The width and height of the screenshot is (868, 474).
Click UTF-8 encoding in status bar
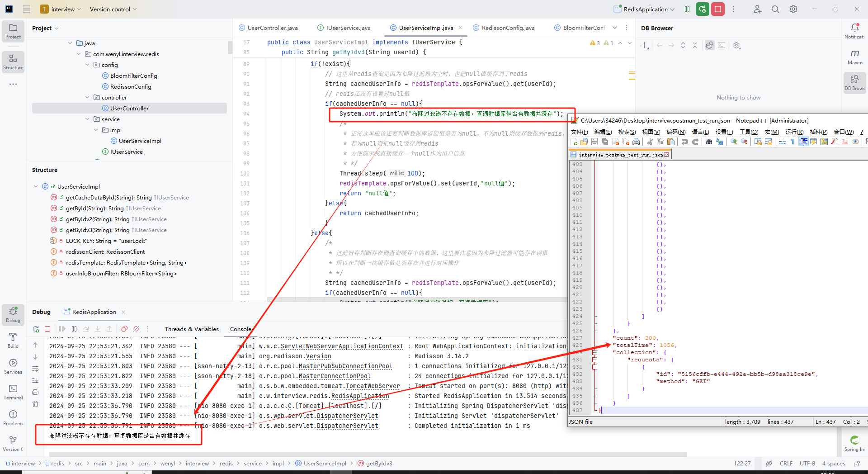[x=807, y=463]
